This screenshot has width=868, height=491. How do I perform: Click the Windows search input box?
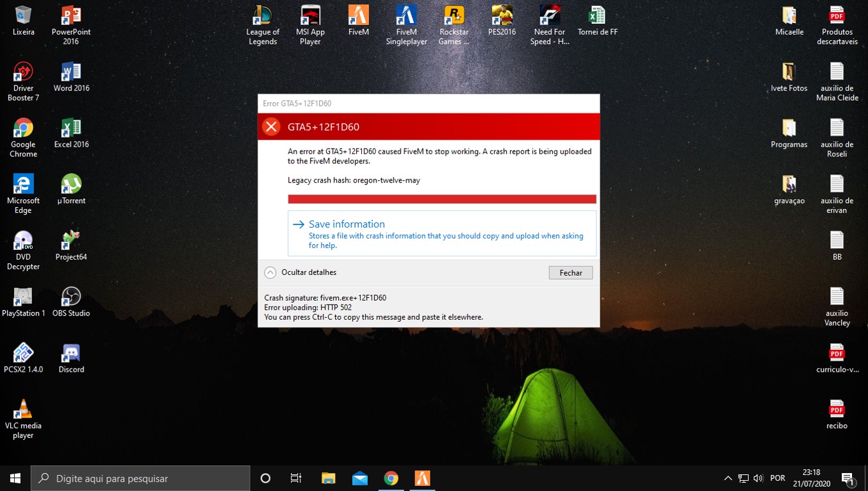pos(141,478)
